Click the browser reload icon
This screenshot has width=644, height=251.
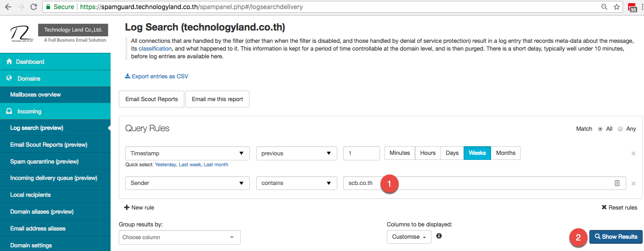pyautogui.click(x=34, y=7)
